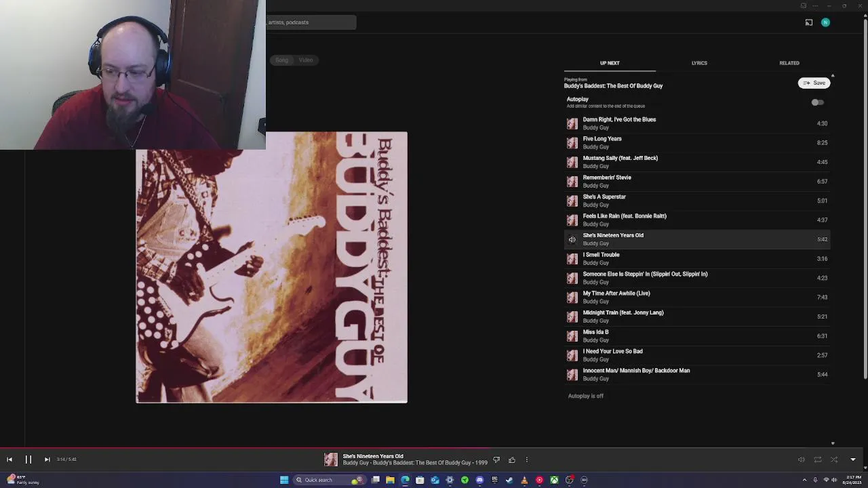Play My Time After Awhile (Live)
Image resolution: width=868 pixels, height=488 pixels.
tap(697, 298)
